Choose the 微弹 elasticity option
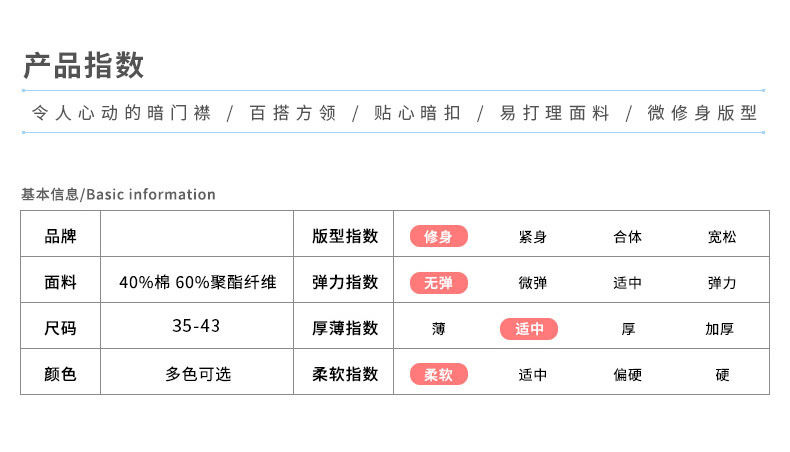Screen dimensions: 790x452 (x=533, y=283)
